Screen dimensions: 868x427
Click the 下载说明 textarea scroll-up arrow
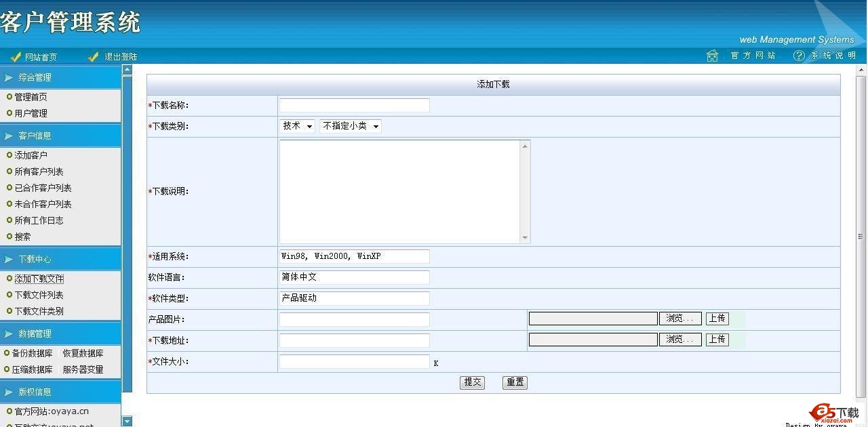[x=525, y=146]
